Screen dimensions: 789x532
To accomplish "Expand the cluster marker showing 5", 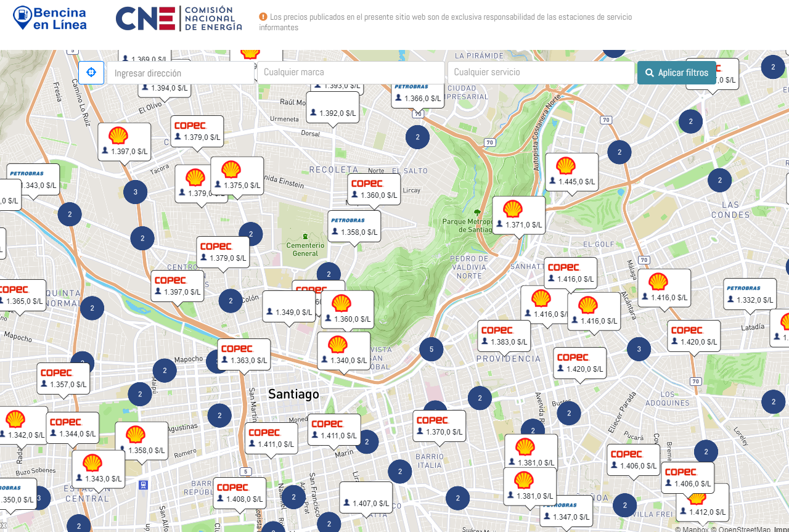I will 431,350.
